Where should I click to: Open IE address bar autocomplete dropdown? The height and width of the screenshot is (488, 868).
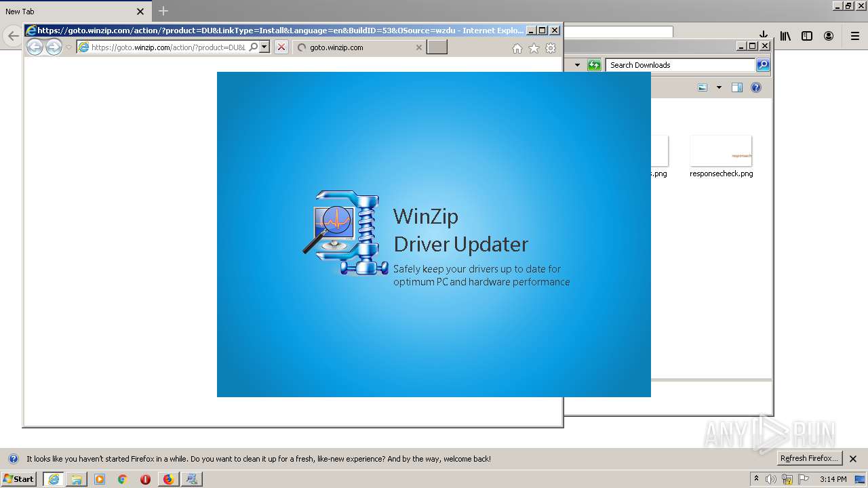264,47
